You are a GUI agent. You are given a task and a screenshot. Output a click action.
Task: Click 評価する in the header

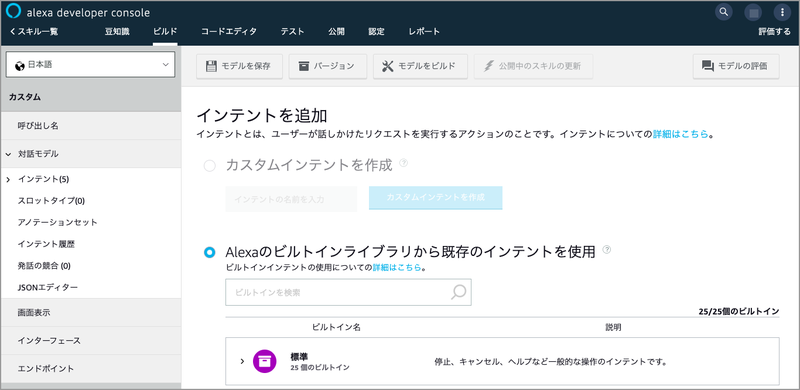(x=774, y=32)
